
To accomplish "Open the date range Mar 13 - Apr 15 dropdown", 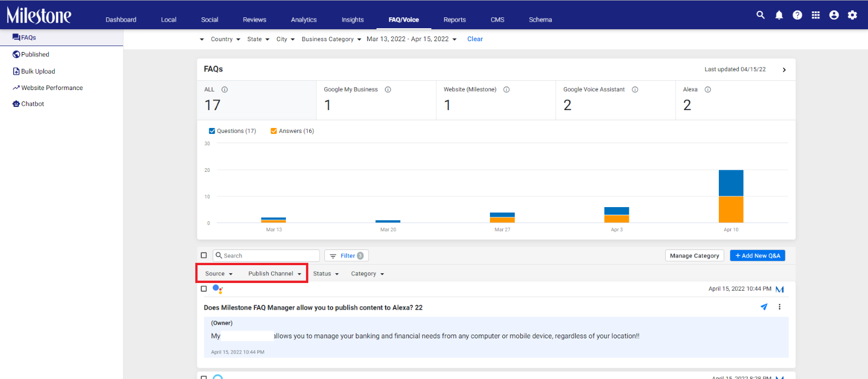I will (412, 39).
